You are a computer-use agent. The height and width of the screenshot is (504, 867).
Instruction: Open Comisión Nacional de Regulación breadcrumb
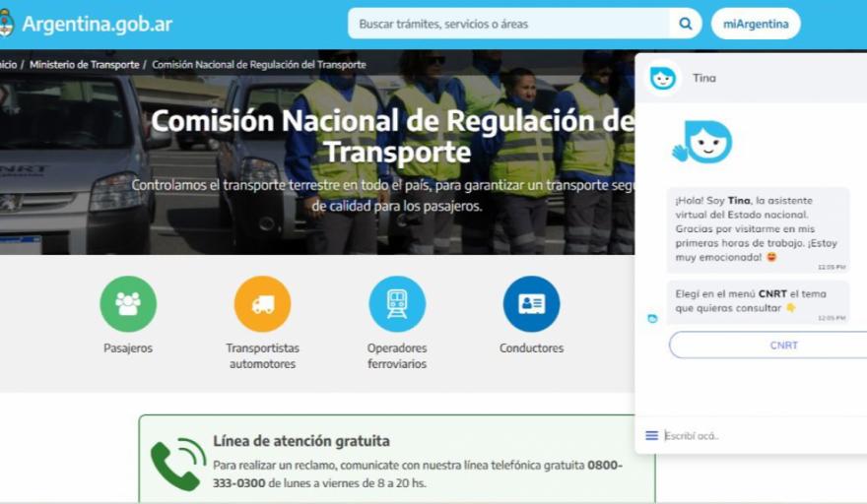tap(259, 65)
